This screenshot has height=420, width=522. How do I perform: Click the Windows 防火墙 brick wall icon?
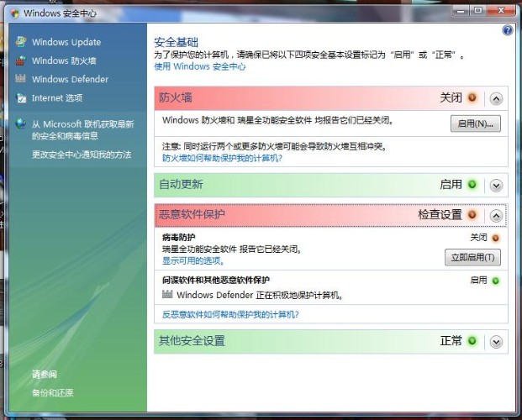click(21, 60)
